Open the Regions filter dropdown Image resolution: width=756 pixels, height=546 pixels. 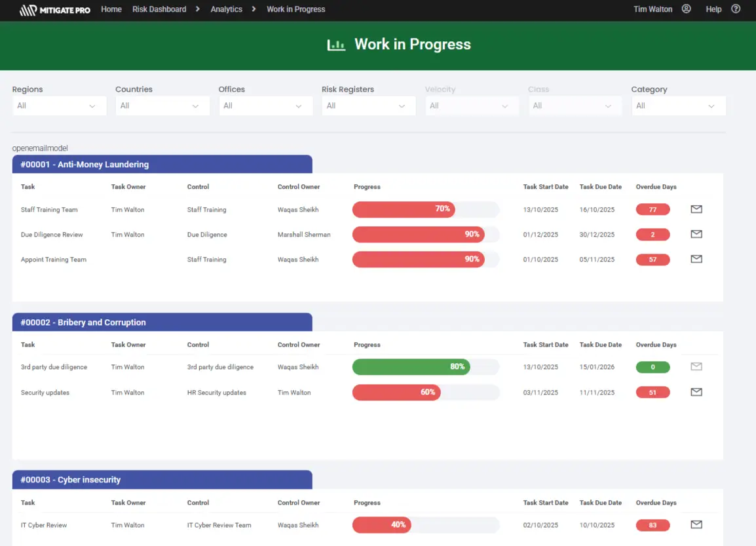point(59,106)
